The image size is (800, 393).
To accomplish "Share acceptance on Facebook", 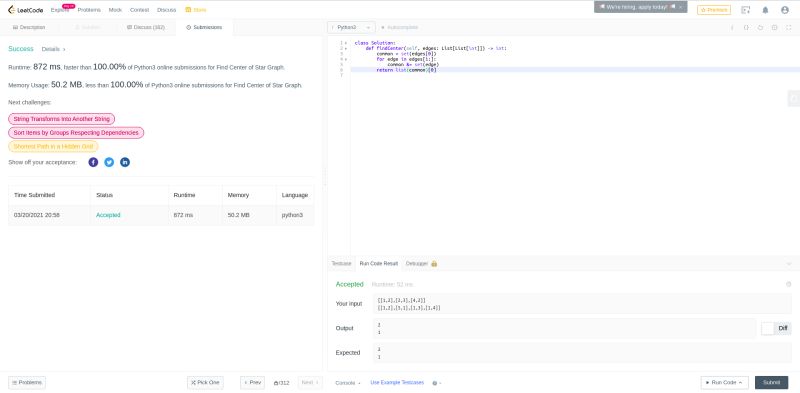I will click(93, 162).
